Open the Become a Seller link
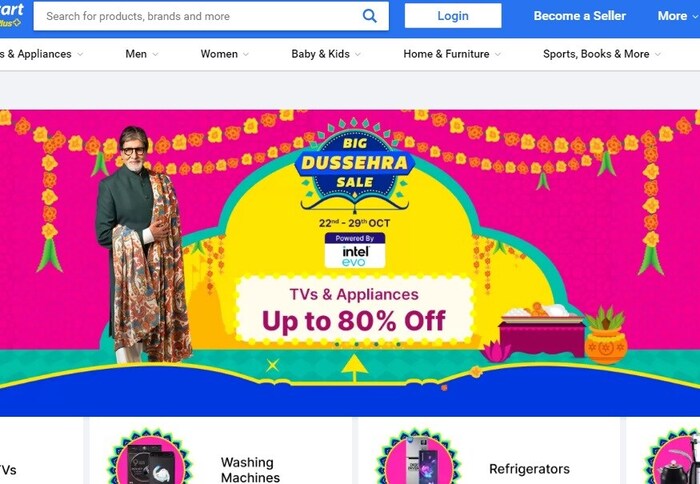Image resolution: width=700 pixels, height=484 pixels. [x=579, y=16]
